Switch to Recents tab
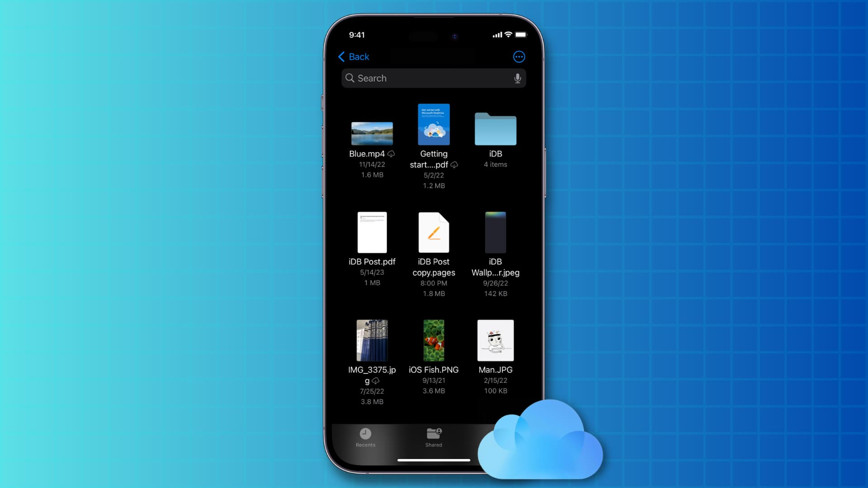 point(365,437)
